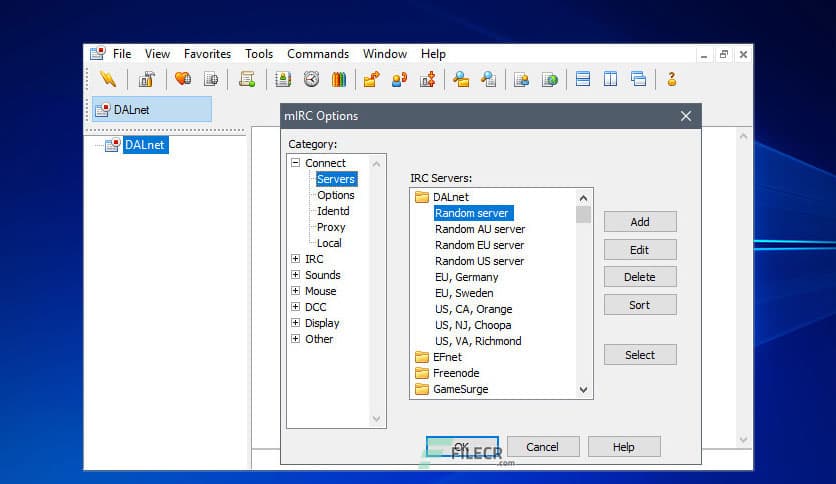836x484 pixels.
Task: Select Proxy under Connect category
Action: coord(331,227)
